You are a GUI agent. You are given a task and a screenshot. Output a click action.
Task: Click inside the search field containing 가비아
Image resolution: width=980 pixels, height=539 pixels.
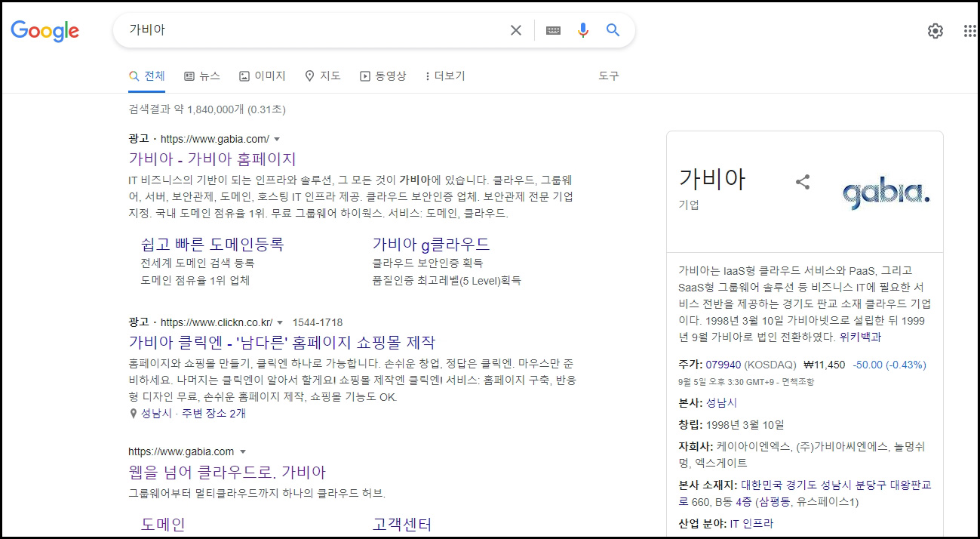(313, 30)
